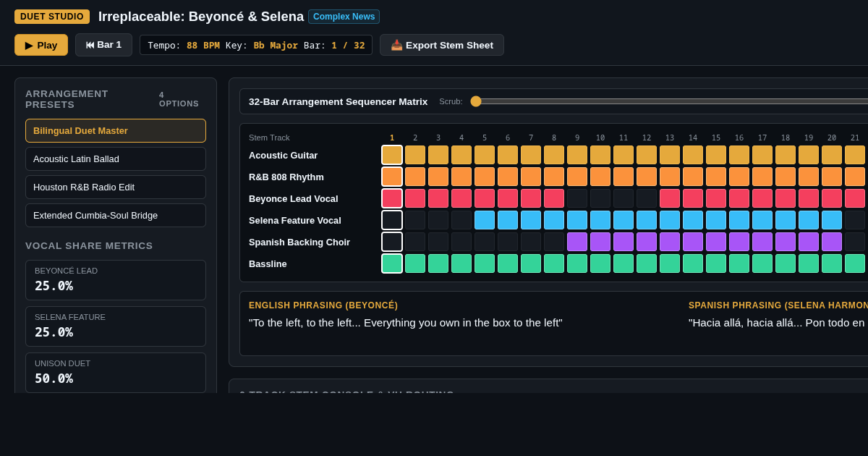This screenshot has width=868, height=456.
Task: Enable Beyonce Lead Vocal at bar 11
Action: (x=624, y=198)
